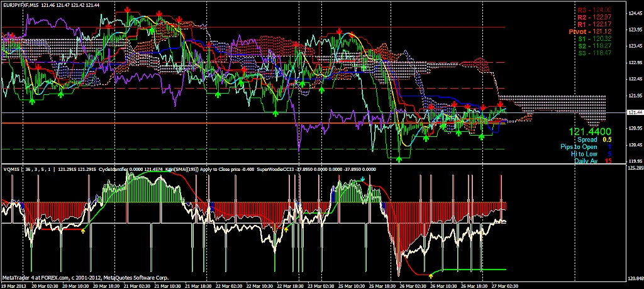Click the Spread 0.5 label
This screenshot has width=644, height=289.
tap(594, 139)
